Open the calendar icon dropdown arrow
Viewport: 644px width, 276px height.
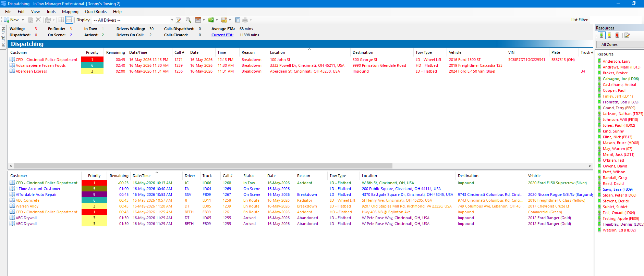click(x=204, y=20)
